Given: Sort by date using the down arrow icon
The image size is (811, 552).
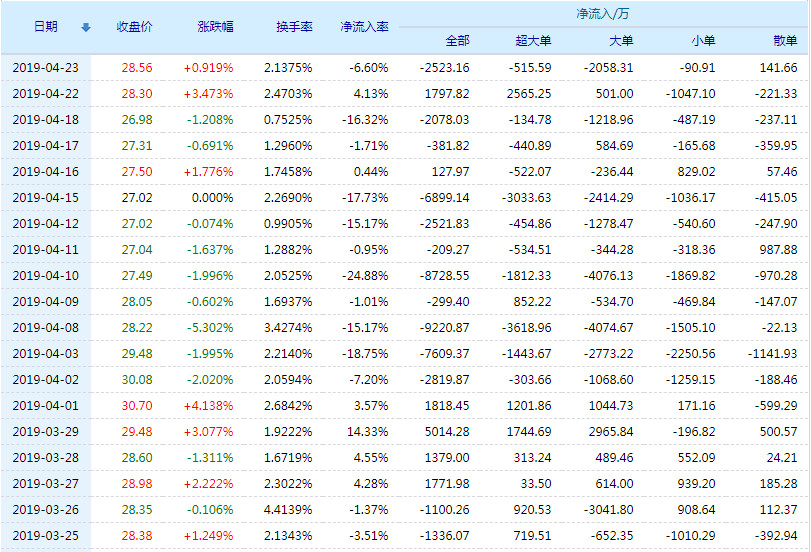Looking at the screenshot, I should (x=86, y=27).
